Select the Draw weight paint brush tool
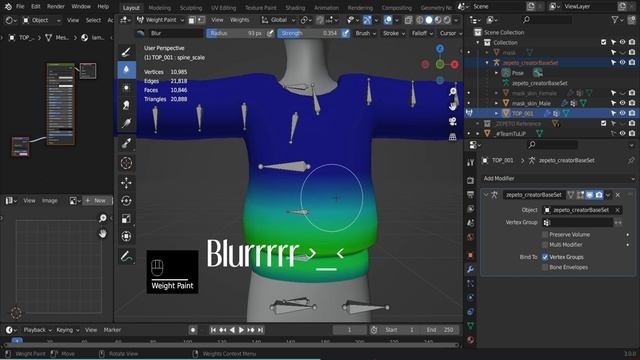 coord(126,52)
